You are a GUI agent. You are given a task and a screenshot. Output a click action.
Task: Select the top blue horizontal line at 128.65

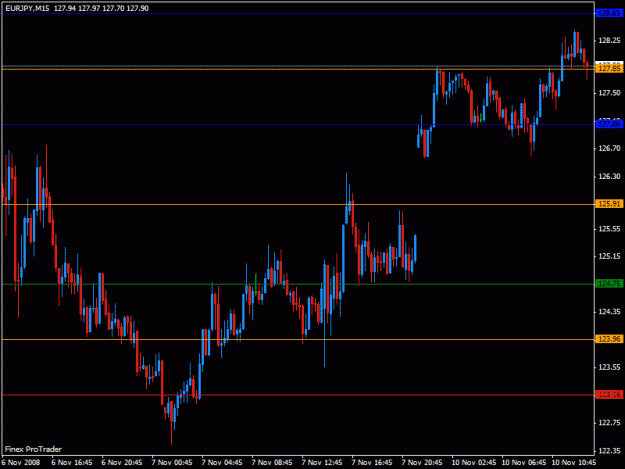click(x=298, y=14)
